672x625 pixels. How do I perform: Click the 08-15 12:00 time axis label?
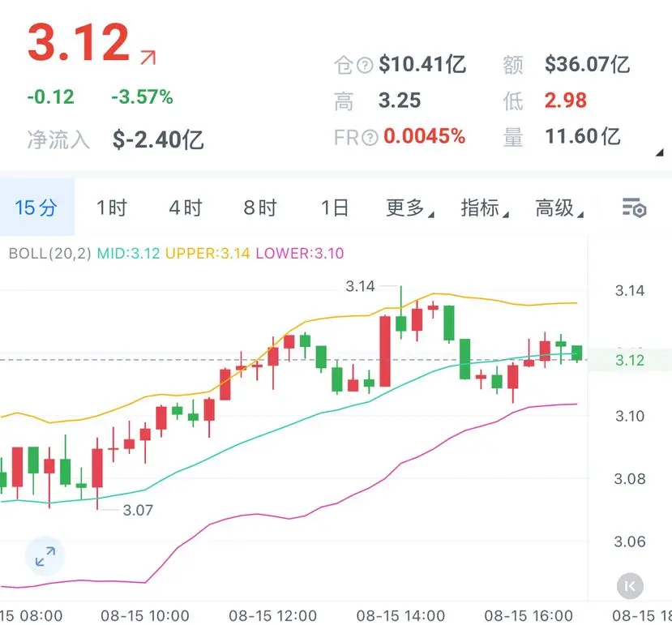(x=272, y=616)
